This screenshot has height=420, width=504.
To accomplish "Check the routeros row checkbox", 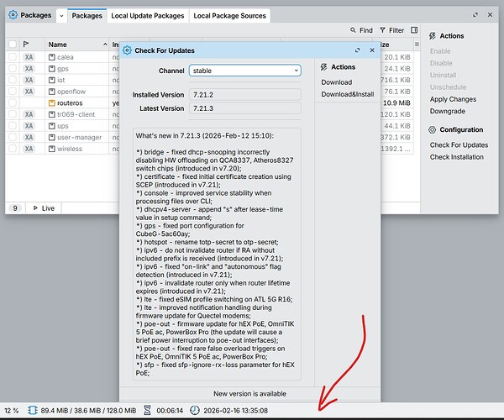I will (13, 102).
